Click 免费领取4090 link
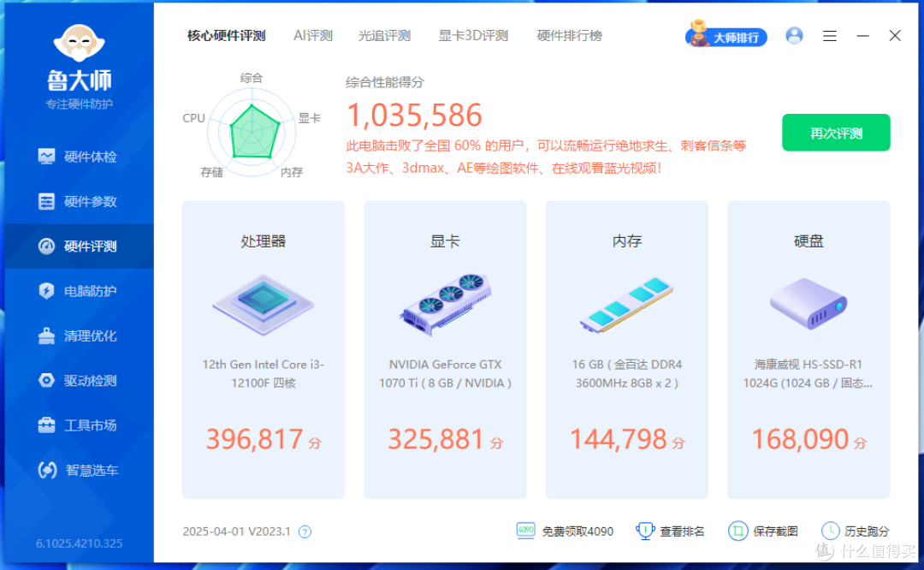The height and width of the screenshot is (570, 924). (x=565, y=531)
